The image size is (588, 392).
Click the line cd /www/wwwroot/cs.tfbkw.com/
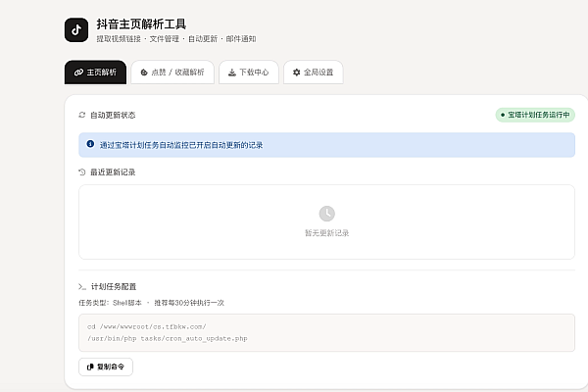147,326
